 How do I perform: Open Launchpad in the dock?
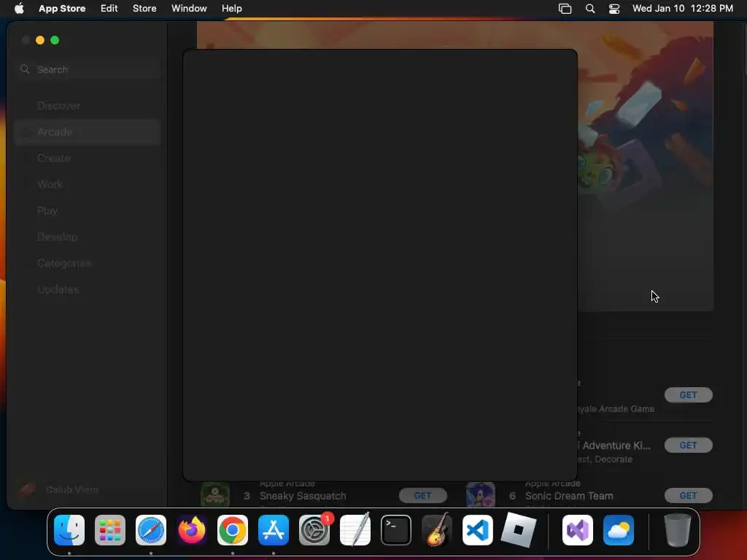tap(110, 530)
